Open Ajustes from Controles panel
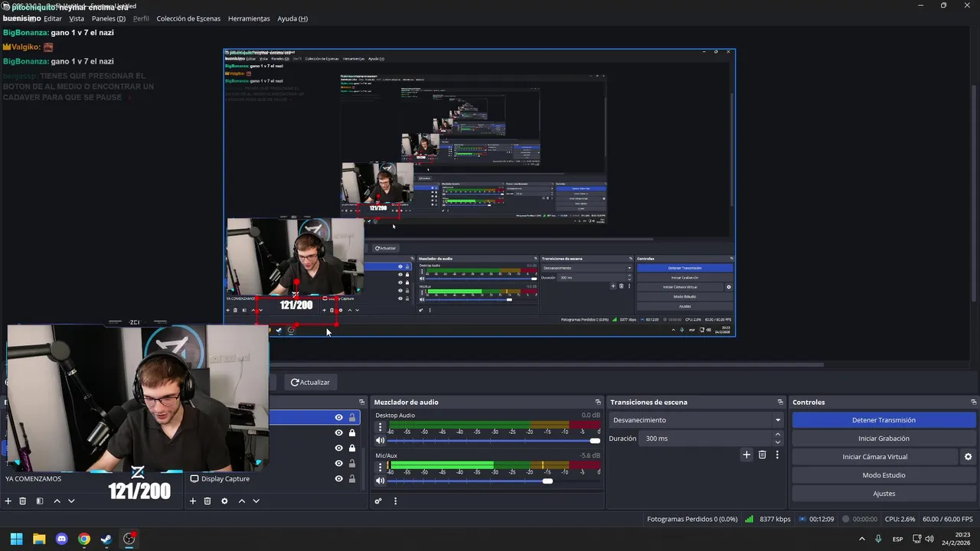The image size is (980, 551). tap(884, 494)
